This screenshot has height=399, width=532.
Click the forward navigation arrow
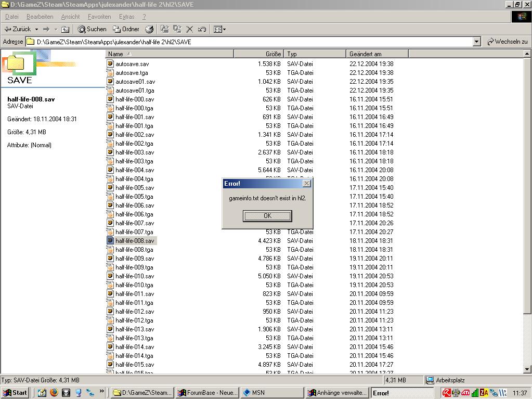[46, 29]
